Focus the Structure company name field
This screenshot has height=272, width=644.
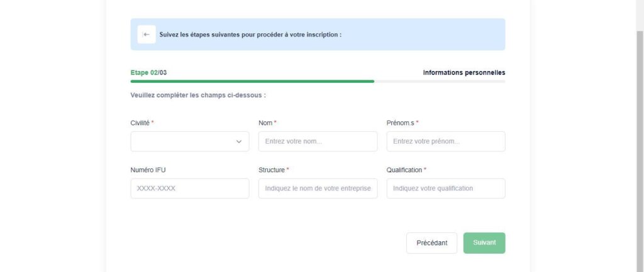tap(318, 188)
